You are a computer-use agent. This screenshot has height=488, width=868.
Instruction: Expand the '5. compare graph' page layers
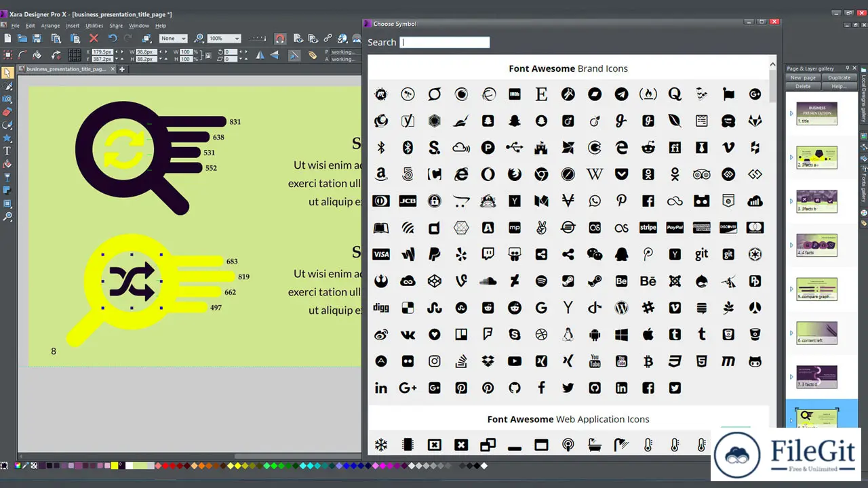pyautogui.click(x=791, y=289)
